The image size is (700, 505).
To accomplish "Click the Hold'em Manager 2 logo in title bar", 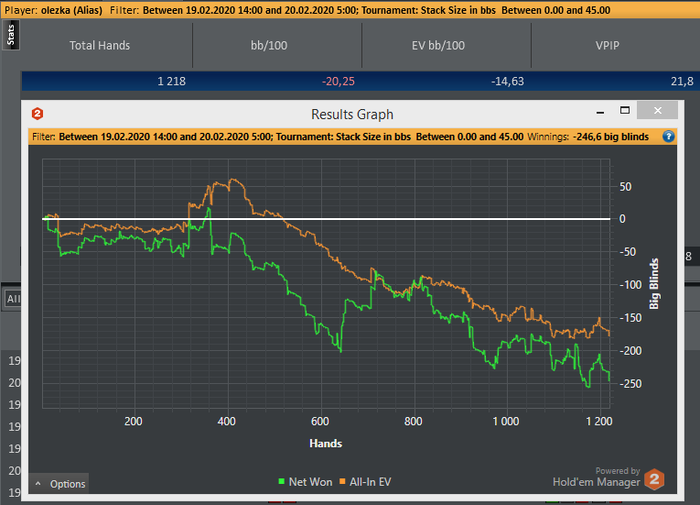I will tap(38, 114).
